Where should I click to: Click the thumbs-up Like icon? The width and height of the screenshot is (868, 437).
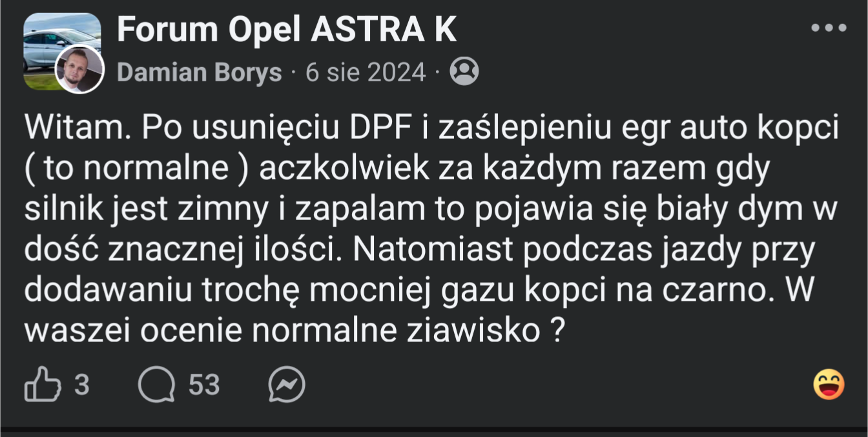click(41, 385)
